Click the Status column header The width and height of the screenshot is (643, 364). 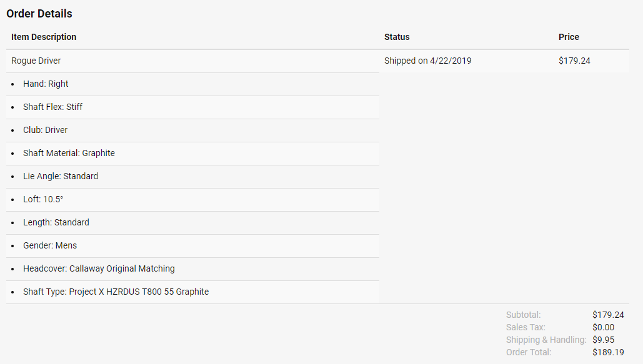(397, 37)
